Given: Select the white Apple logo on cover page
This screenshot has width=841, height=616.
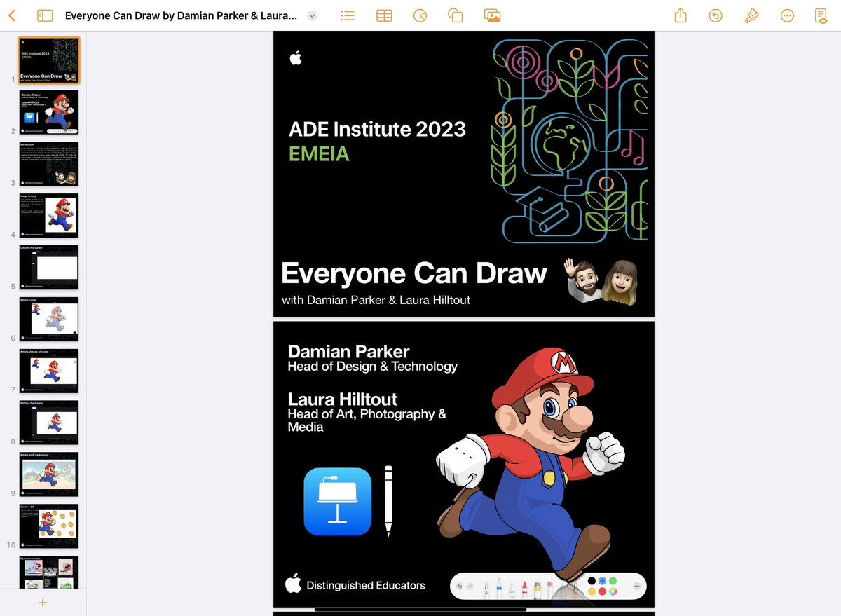Looking at the screenshot, I should tap(296, 57).
